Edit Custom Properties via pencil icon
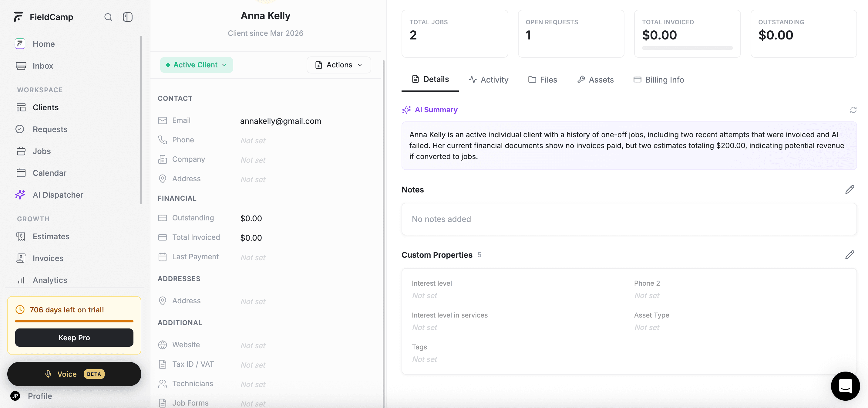This screenshot has height=408, width=868. point(849,255)
